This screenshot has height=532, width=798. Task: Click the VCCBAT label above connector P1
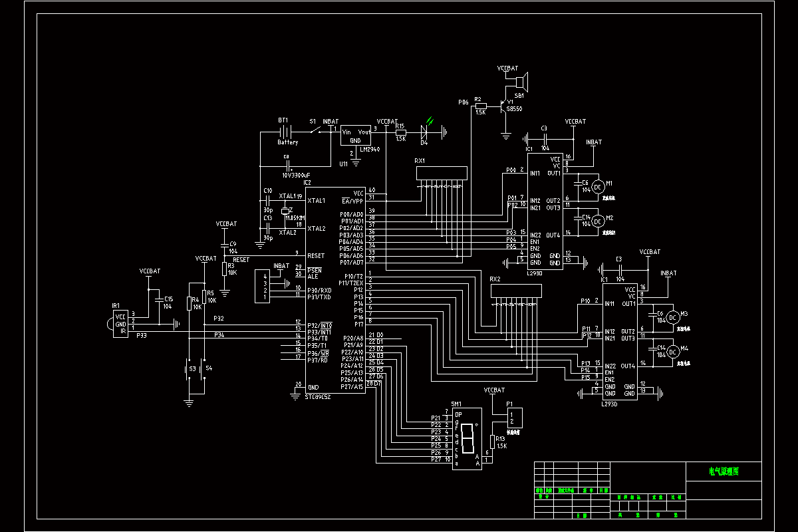coord(494,390)
